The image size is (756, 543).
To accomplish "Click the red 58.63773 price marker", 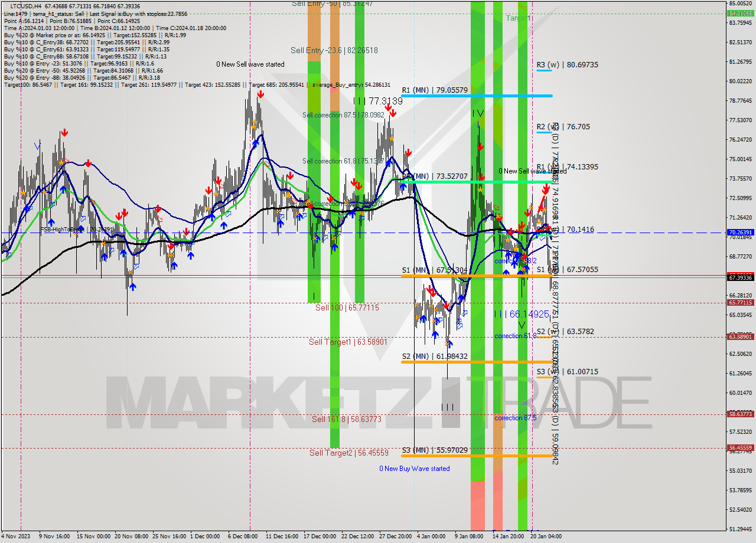I will (x=740, y=414).
